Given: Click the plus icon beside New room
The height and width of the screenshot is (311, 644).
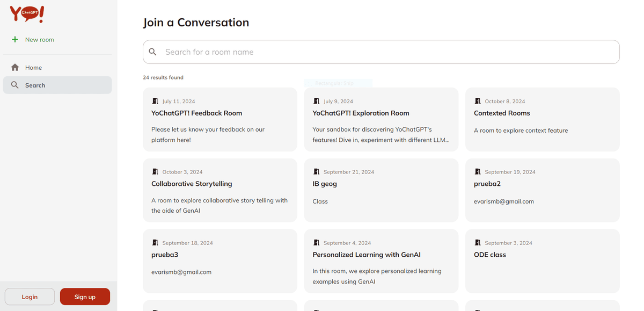Looking at the screenshot, I should pos(15,40).
